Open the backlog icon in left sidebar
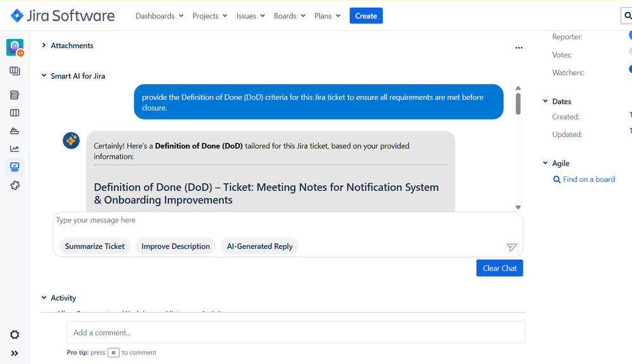 (x=15, y=95)
